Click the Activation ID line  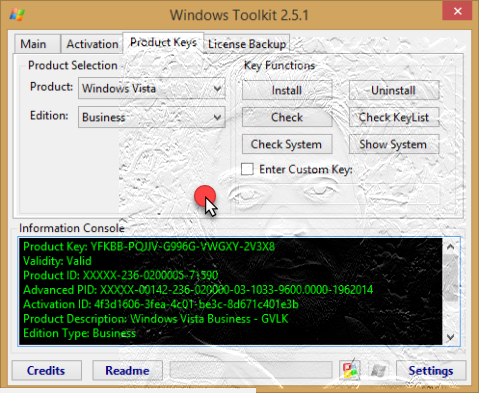click(x=161, y=304)
